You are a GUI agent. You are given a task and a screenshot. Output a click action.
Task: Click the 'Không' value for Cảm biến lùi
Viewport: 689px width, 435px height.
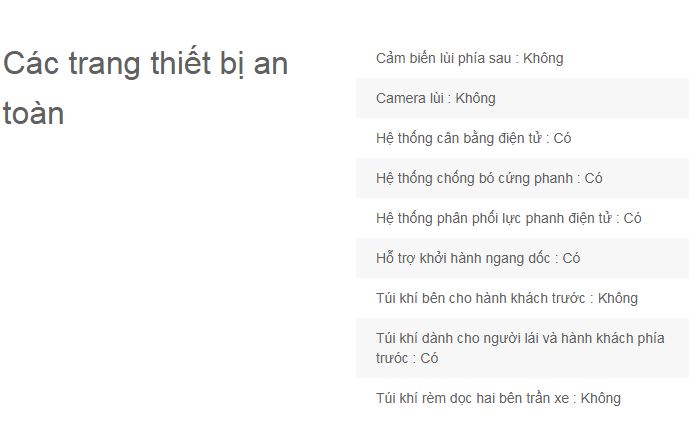(543, 58)
